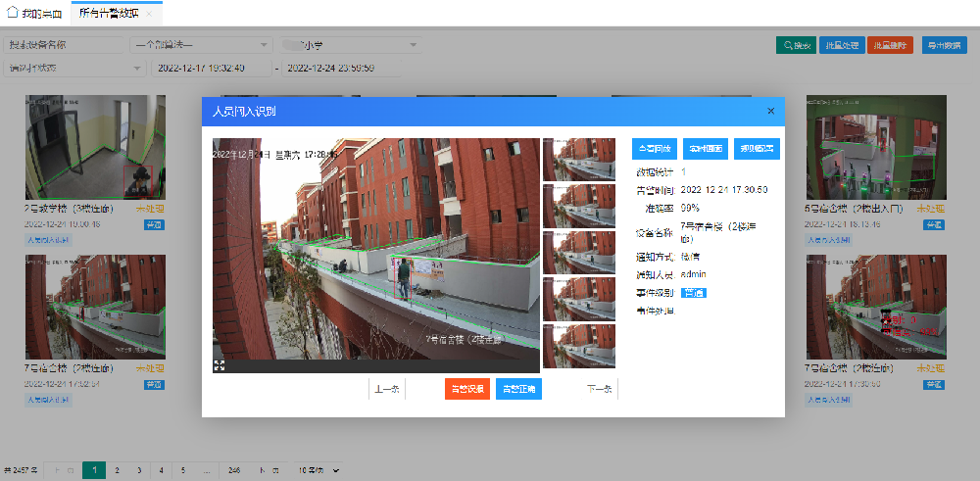This screenshot has width=980, height=481.
Task: Close the 所有告警数据 tab via its x icon
Action: [x=149, y=14]
